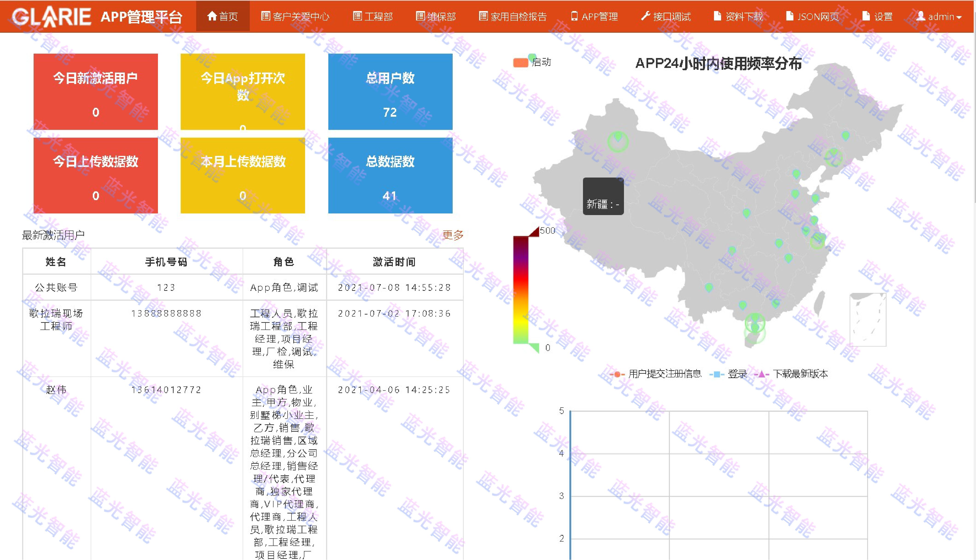Click the 姓名 column header
This screenshot has width=976, height=560.
pos(57,262)
